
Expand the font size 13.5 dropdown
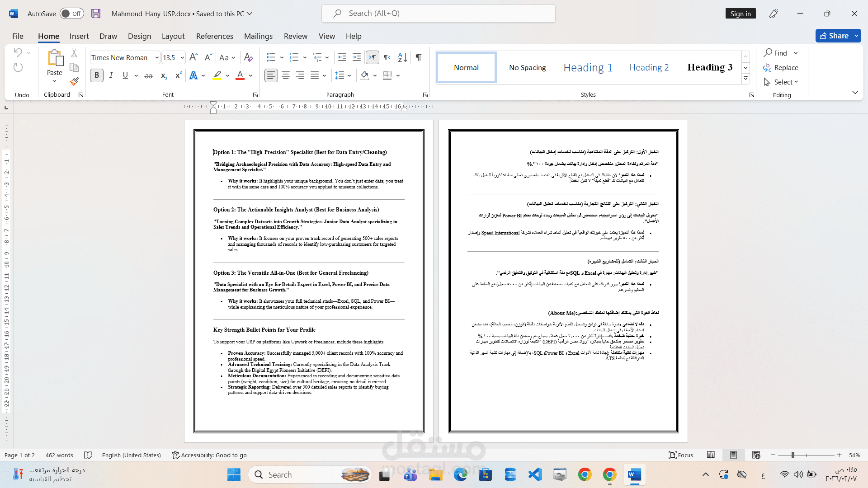[182, 57]
